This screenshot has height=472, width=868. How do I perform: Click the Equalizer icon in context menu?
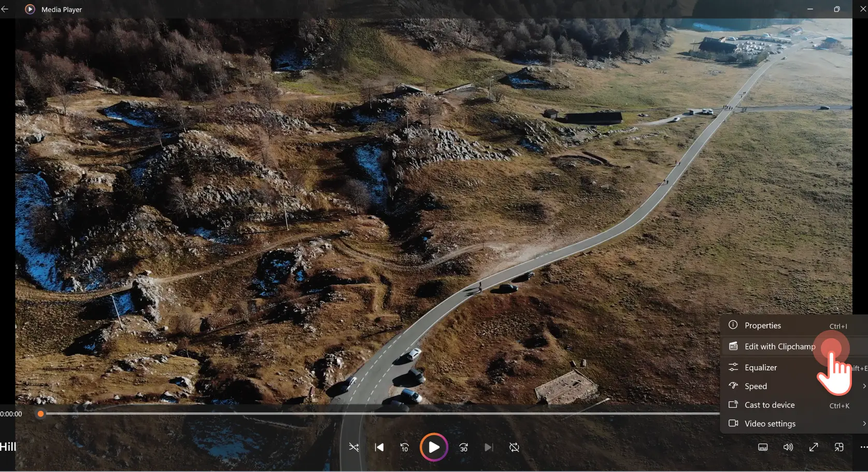coord(734,367)
